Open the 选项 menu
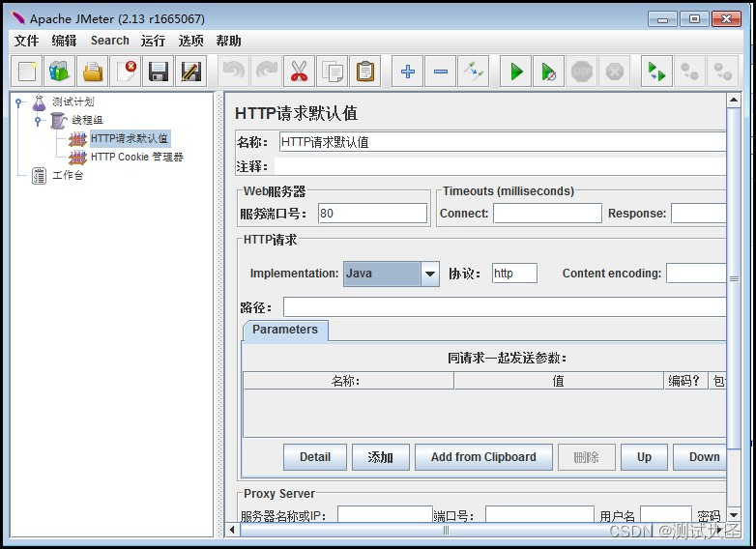 190,41
